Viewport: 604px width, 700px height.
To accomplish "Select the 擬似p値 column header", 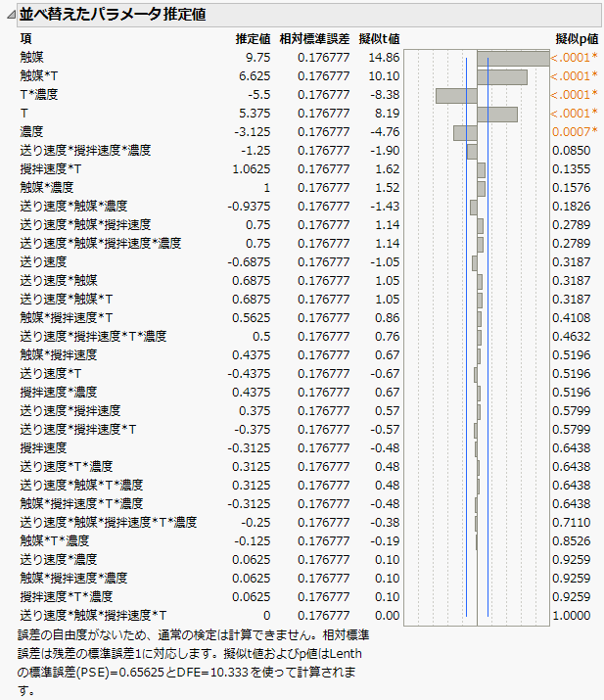I will click(577, 39).
